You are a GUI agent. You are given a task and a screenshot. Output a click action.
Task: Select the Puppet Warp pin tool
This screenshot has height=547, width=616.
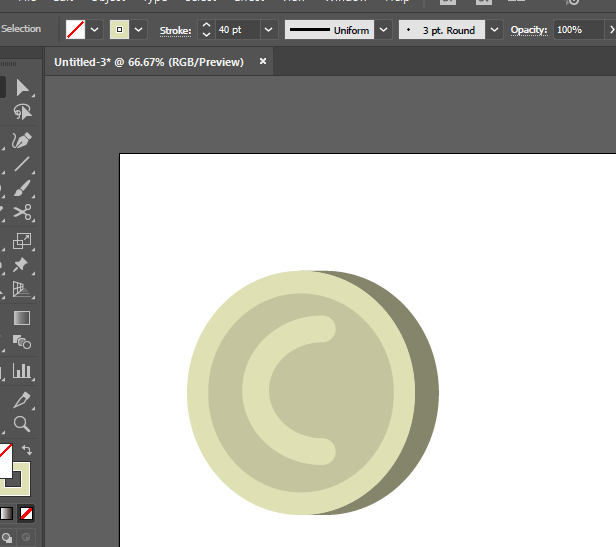coord(22,265)
